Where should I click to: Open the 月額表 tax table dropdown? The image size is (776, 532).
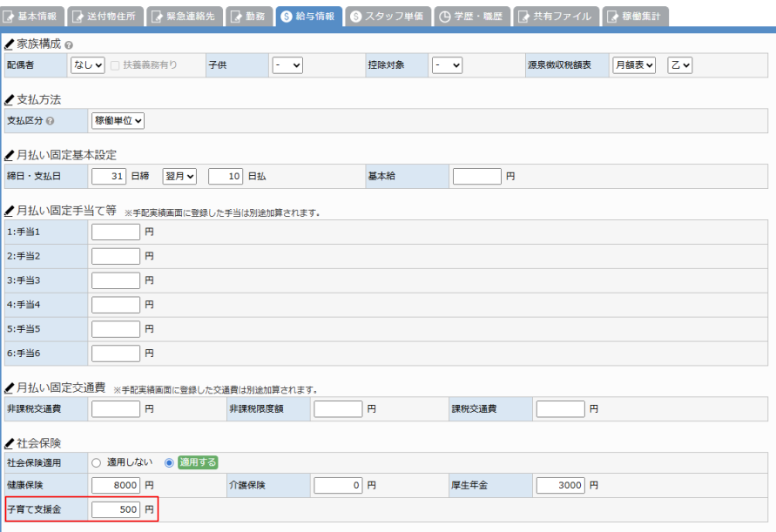[x=633, y=65]
